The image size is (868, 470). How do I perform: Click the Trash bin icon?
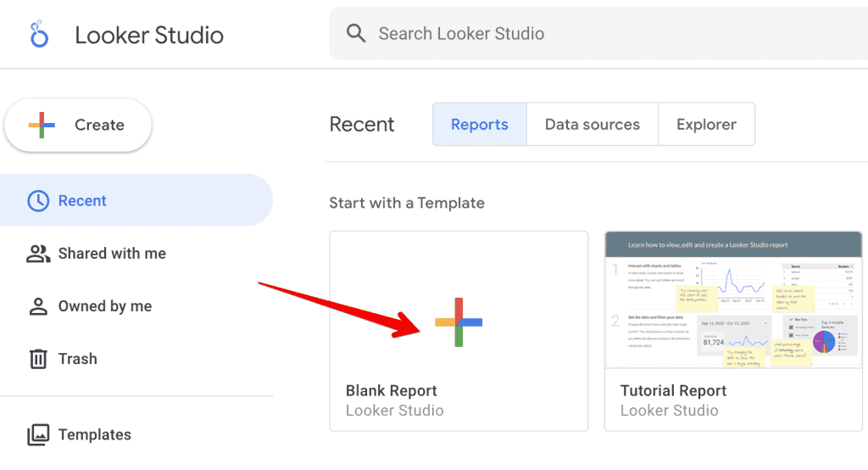point(38,359)
